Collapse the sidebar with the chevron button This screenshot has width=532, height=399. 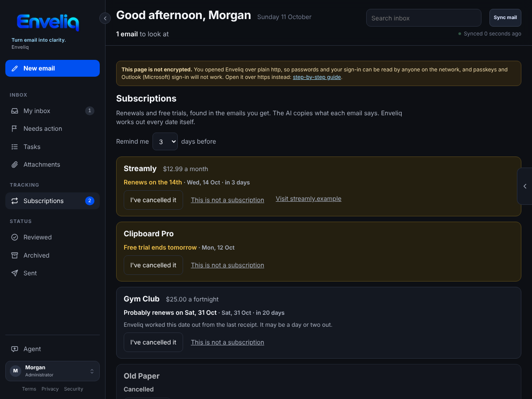pos(105,18)
